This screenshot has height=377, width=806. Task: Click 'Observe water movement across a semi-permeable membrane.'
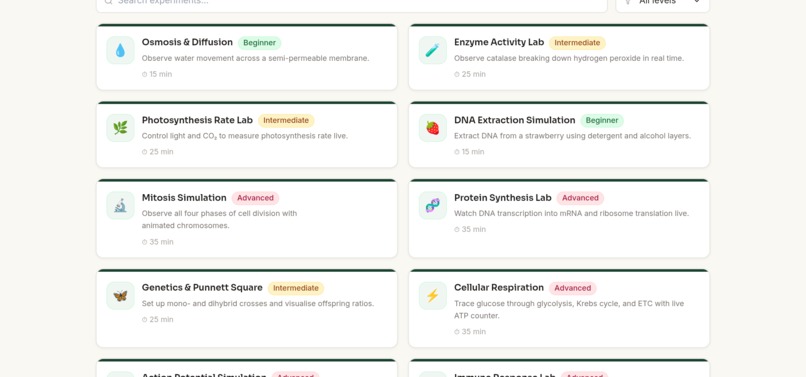[x=255, y=58]
